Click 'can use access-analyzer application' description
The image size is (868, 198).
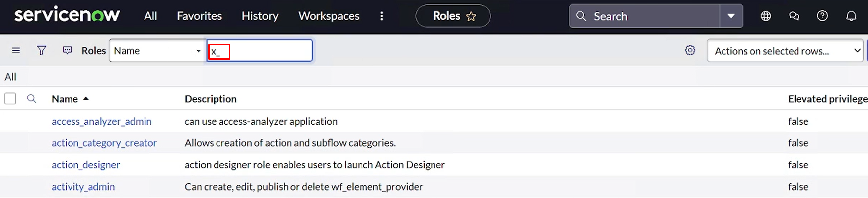261,121
